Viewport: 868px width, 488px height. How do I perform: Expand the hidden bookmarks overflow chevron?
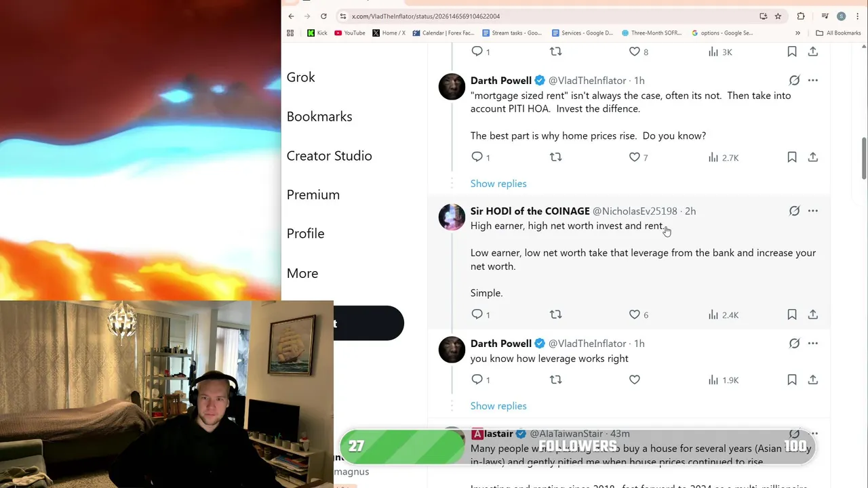pos(797,33)
